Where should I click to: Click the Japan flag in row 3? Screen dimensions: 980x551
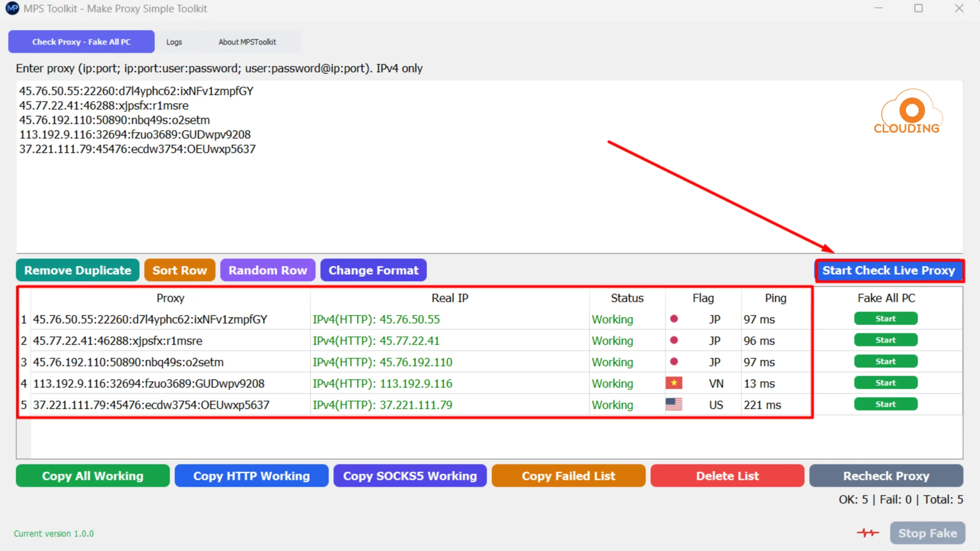coord(674,362)
